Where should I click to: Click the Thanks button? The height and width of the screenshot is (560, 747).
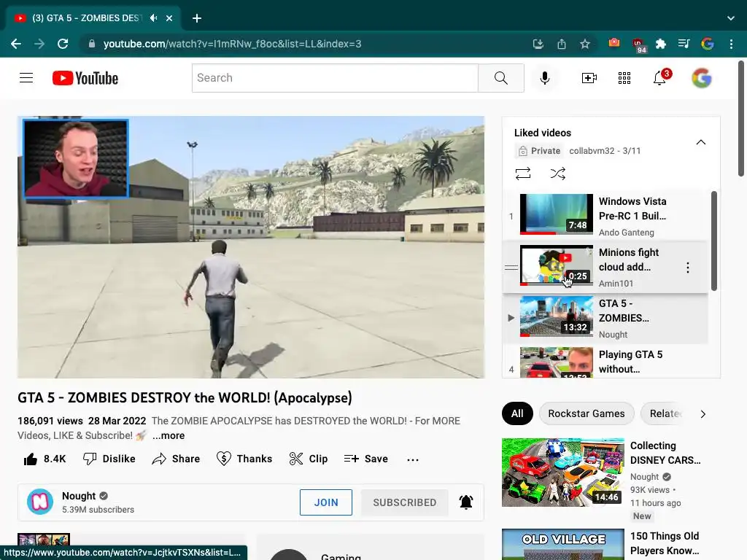click(244, 459)
